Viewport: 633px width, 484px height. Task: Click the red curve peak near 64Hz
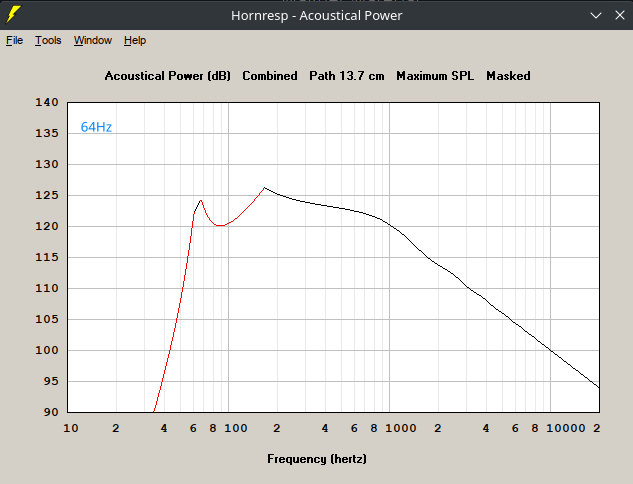201,200
